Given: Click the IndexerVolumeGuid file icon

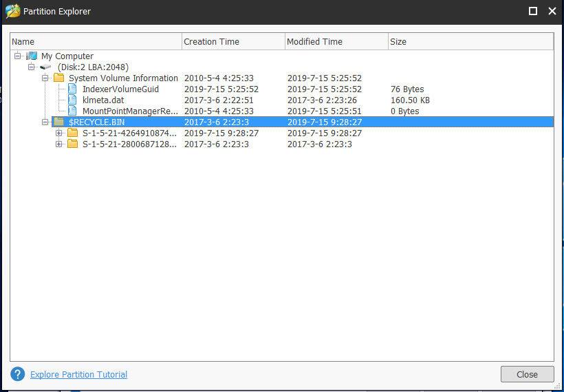Looking at the screenshot, I should pyautogui.click(x=72, y=89).
